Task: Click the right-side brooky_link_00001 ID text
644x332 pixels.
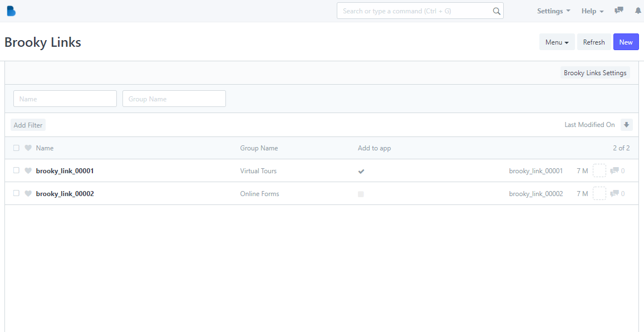Action: coord(535,170)
